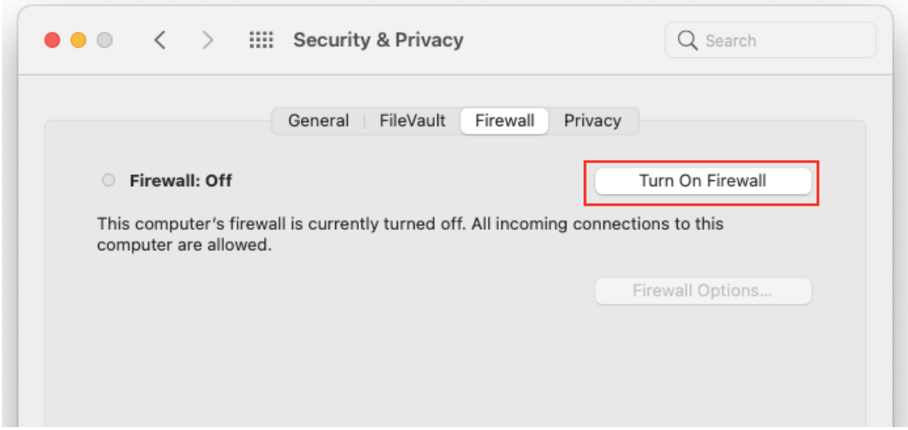Switch to the Privacy tab

[x=592, y=121]
